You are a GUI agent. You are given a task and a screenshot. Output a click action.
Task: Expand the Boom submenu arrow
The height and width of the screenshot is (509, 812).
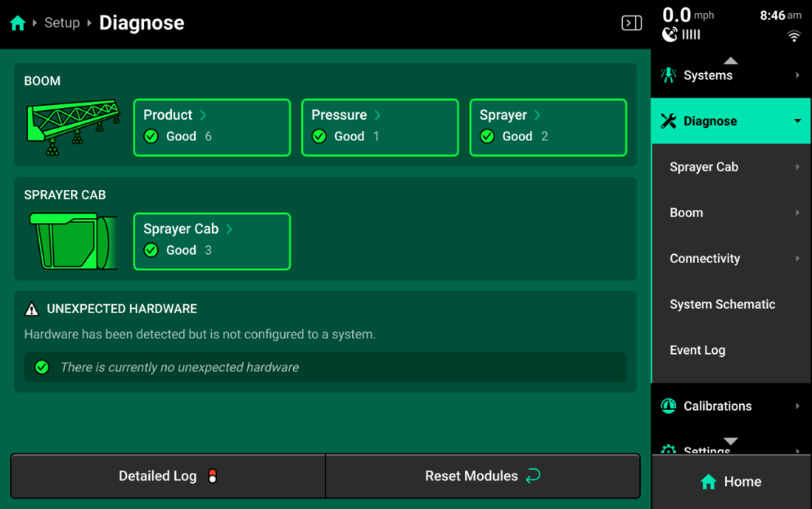[797, 213]
